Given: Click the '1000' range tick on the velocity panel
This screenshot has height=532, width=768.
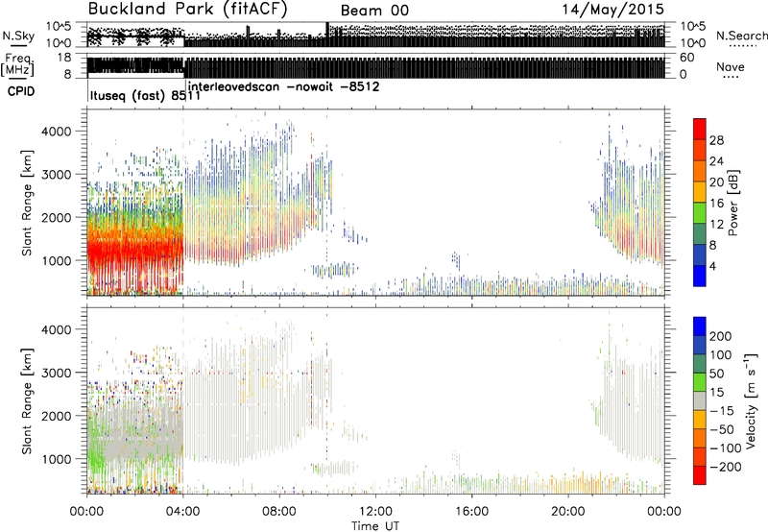Looking at the screenshot, I should (x=57, y=459).
